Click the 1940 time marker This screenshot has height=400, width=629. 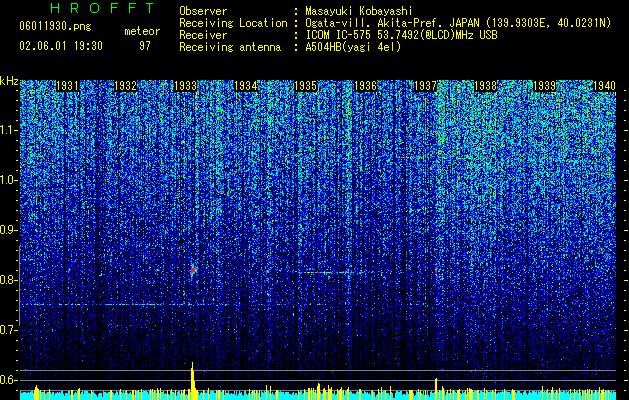pos(604,86)
